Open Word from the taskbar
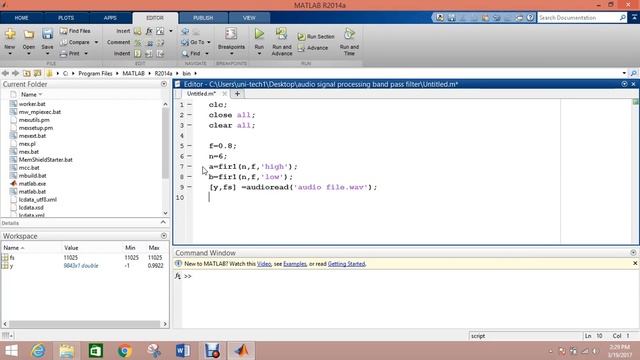This screenshot has height=360, width=640. pyautogui.click(x=183, y=351)
